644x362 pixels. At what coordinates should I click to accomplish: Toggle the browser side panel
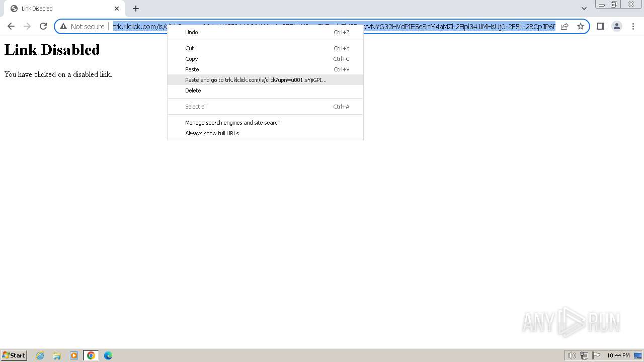tap(600, 26)
